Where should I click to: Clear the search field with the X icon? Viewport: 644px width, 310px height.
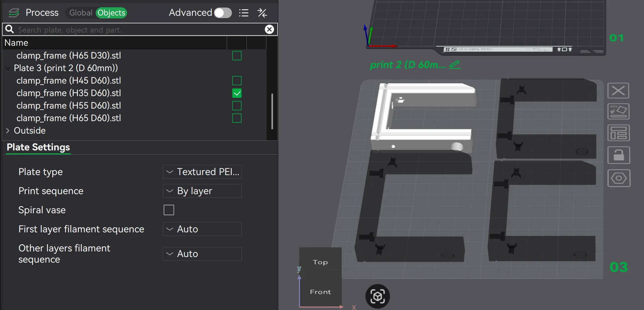pos(269,29)
